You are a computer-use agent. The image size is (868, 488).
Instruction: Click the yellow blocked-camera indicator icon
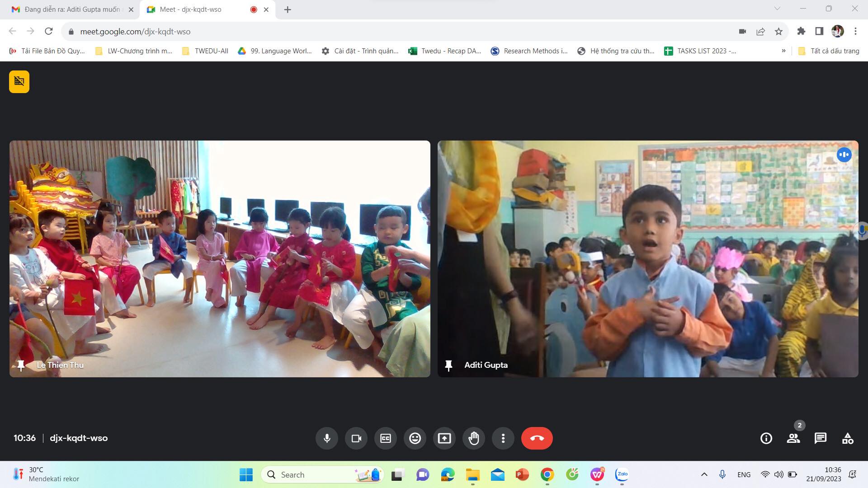(19, 82)
